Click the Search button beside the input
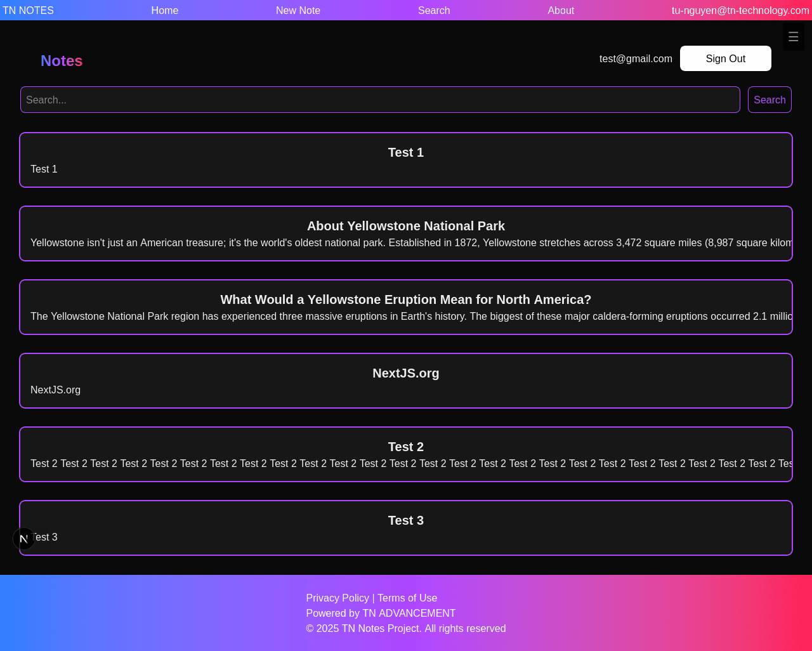812x651 pixels. [769, 100]
